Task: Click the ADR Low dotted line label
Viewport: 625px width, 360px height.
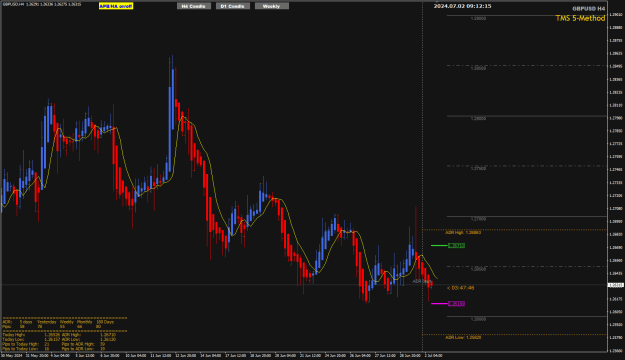Action: click(x=463, y=337)
